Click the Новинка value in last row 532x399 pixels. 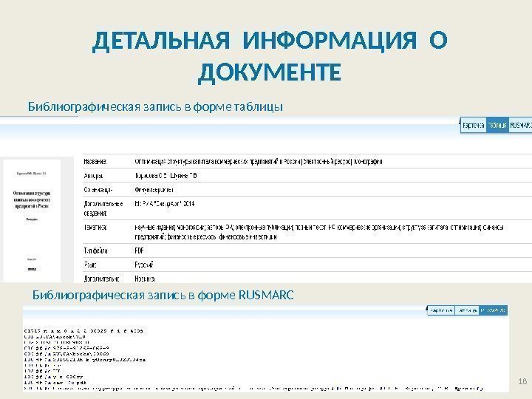coord(145,279)
